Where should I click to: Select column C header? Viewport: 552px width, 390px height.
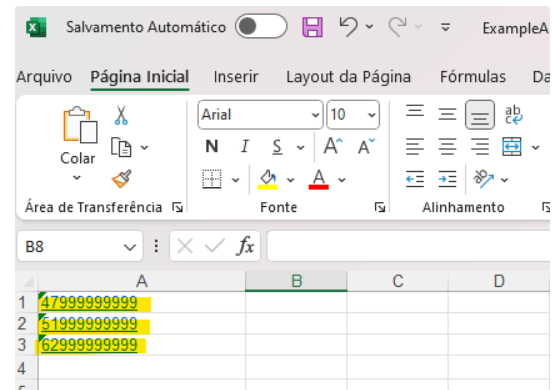pyautogui.click(x=397, y=281)
